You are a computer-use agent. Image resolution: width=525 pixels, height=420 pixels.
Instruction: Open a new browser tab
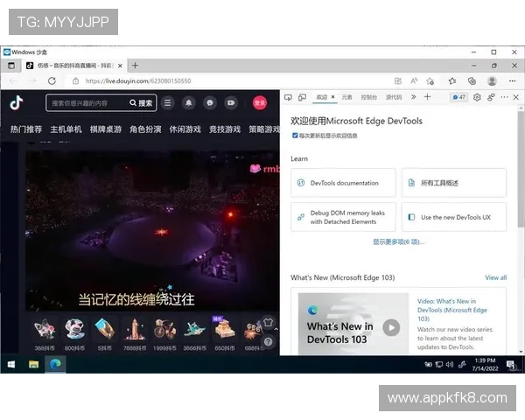tap(135, 66)
